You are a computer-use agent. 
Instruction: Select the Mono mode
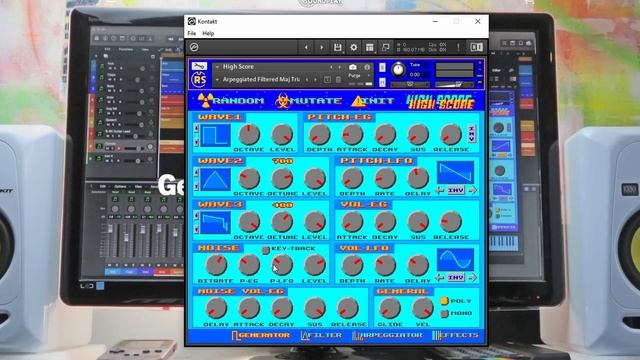(x=444, y=313)
